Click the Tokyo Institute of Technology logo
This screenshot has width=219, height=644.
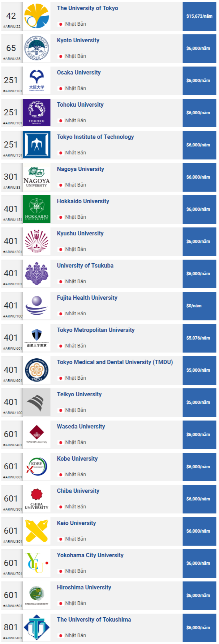pos(36,145)
